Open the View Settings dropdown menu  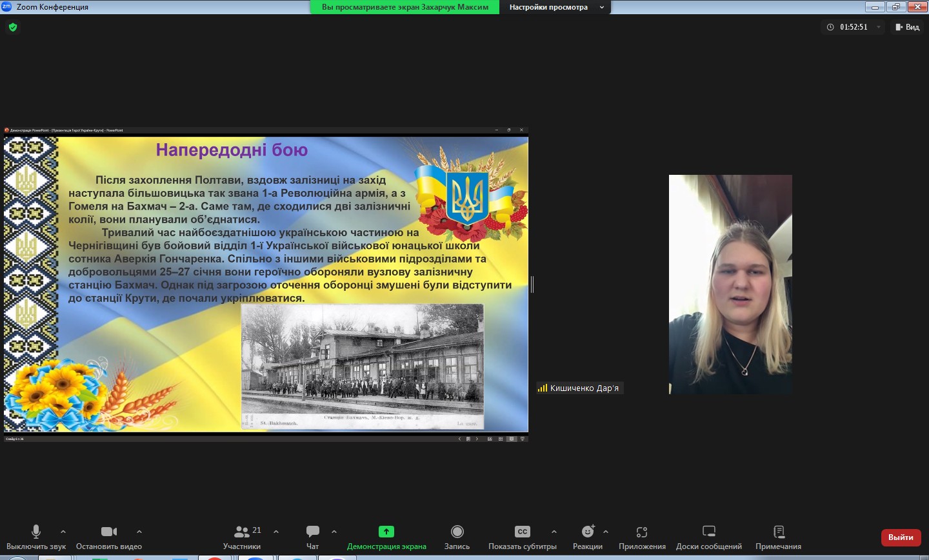555,7
